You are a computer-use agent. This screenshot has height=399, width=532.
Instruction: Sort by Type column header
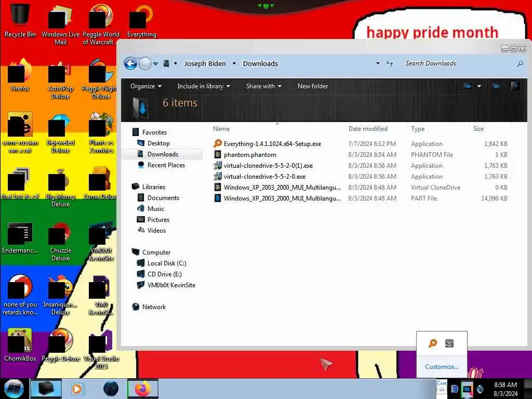click(418, 129)
